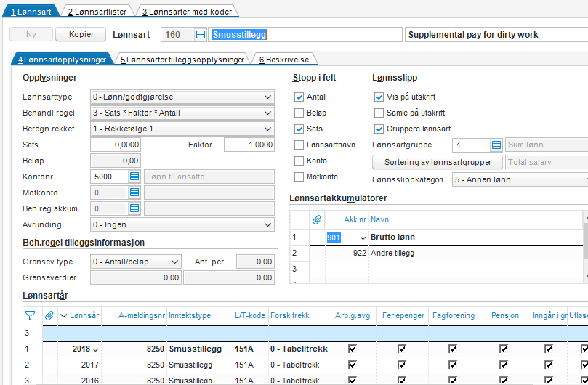Click Akk.nr column header
Image resolution: width=588 pixels, height=385 pixels.
tap(355, 219)
